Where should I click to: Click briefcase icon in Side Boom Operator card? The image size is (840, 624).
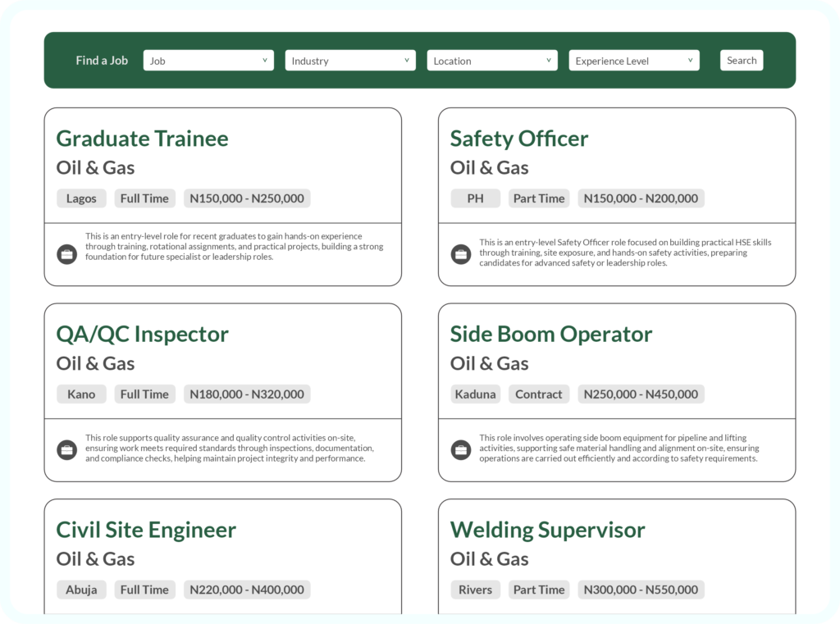(x=461, y=449)
